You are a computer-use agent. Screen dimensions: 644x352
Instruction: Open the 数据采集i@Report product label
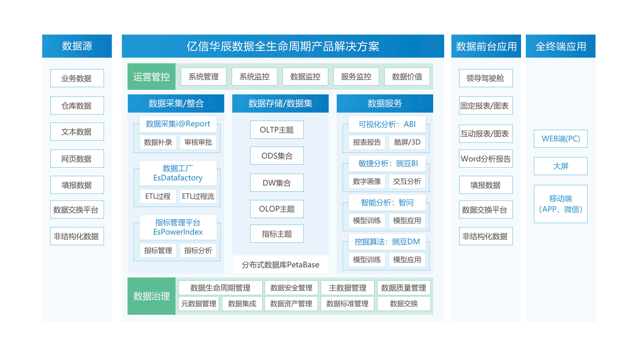click(178, 124)
